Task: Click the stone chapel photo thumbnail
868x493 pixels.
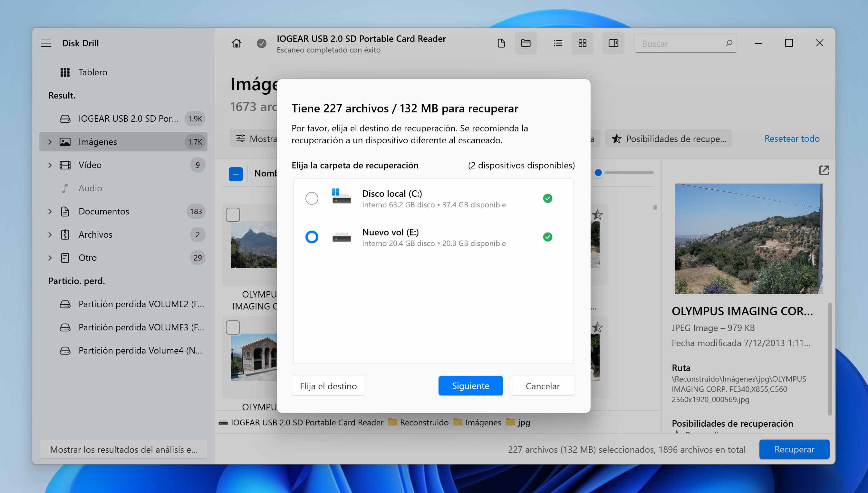Action: (254, 357)
